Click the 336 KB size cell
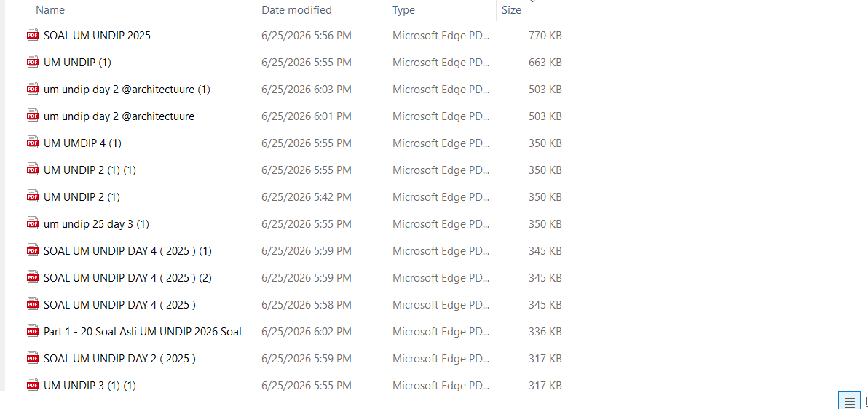Screen dimensions: 868x409 545,332
